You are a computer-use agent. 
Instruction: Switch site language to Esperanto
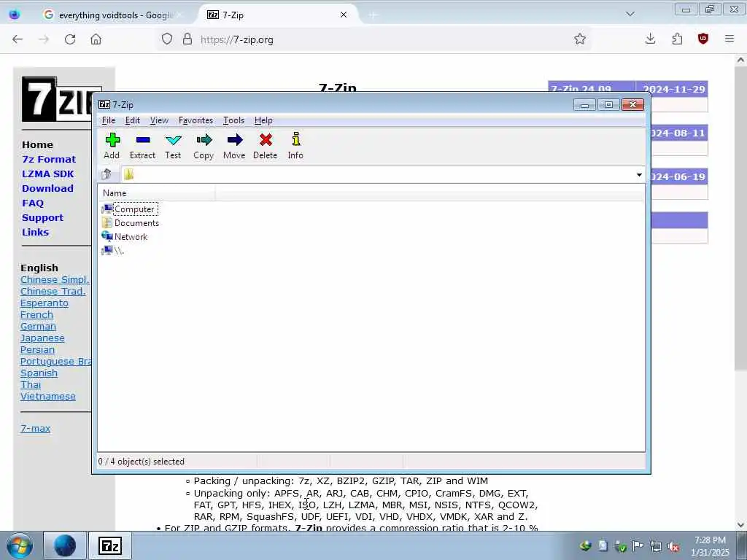[x=44, y=303]
